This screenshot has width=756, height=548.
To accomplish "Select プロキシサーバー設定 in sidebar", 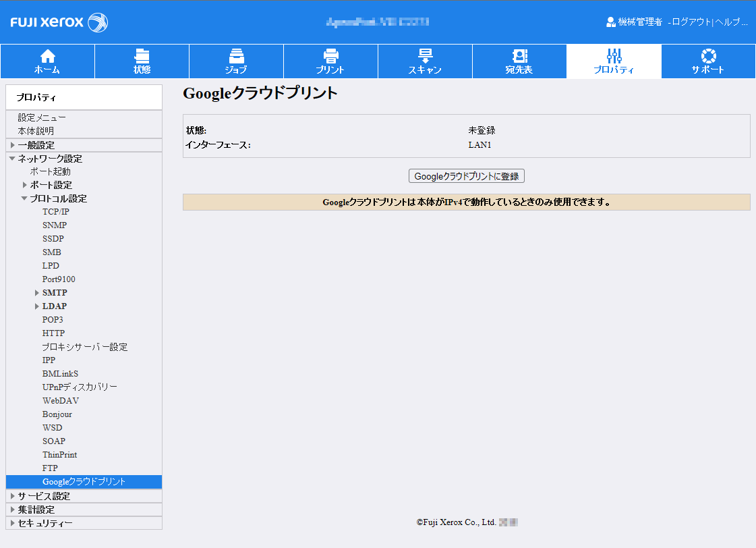I will [85, 347].
